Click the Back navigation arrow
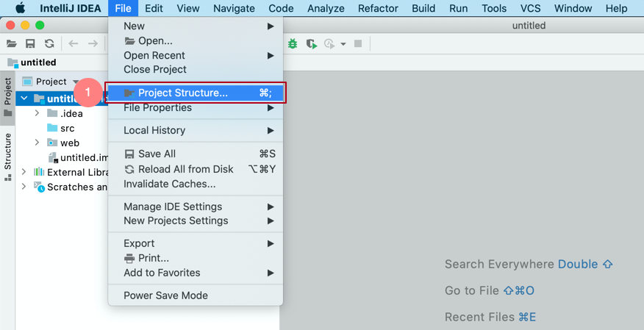The width and height of the screenshot is (644, 330). [x=74, y=43]
